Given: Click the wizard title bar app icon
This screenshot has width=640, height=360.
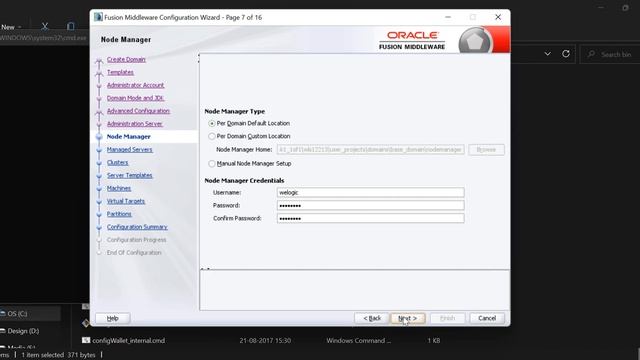Looking at the screenshot, I should click(98, 17).
